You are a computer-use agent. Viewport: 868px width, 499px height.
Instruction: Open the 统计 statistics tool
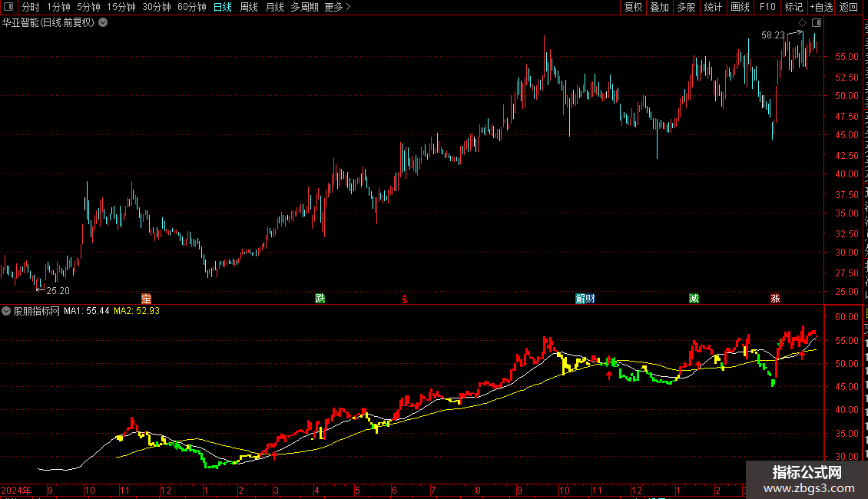pyautogui.click(x=713, y=7)
